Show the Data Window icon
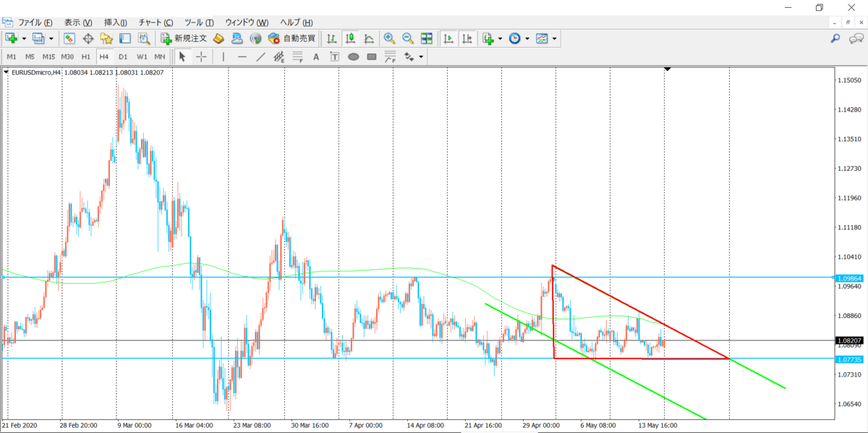Image resolution: width=868 pixels, height=433 pixels. (x=88, y=38)
